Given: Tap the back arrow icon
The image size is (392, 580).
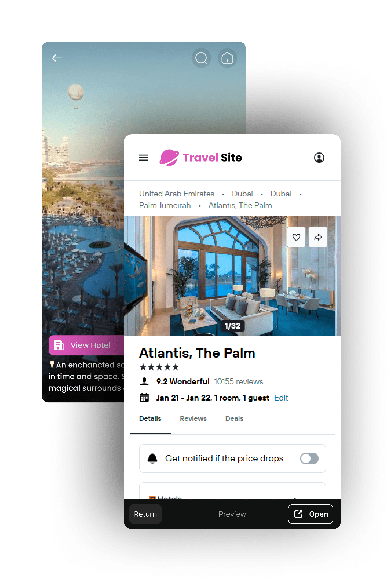Looking at the screenshot, I should 57,58.
